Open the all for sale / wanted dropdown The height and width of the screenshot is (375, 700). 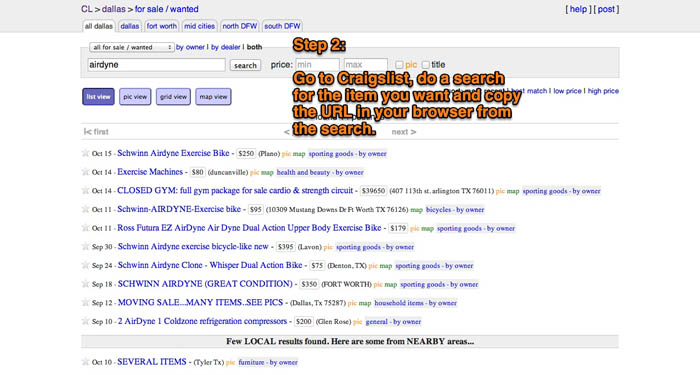tap(131, 47)
